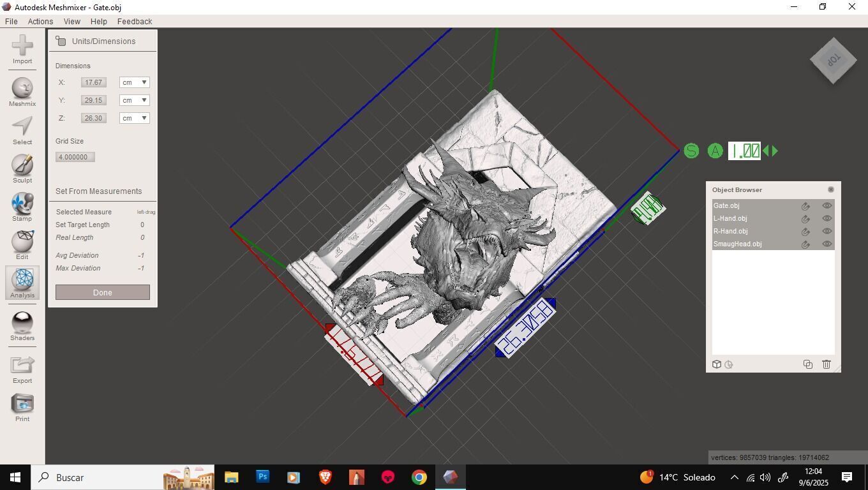Select SmaugHead.obj in Object Browser
The image size is (868, 490).
click(x=774, y=244)
